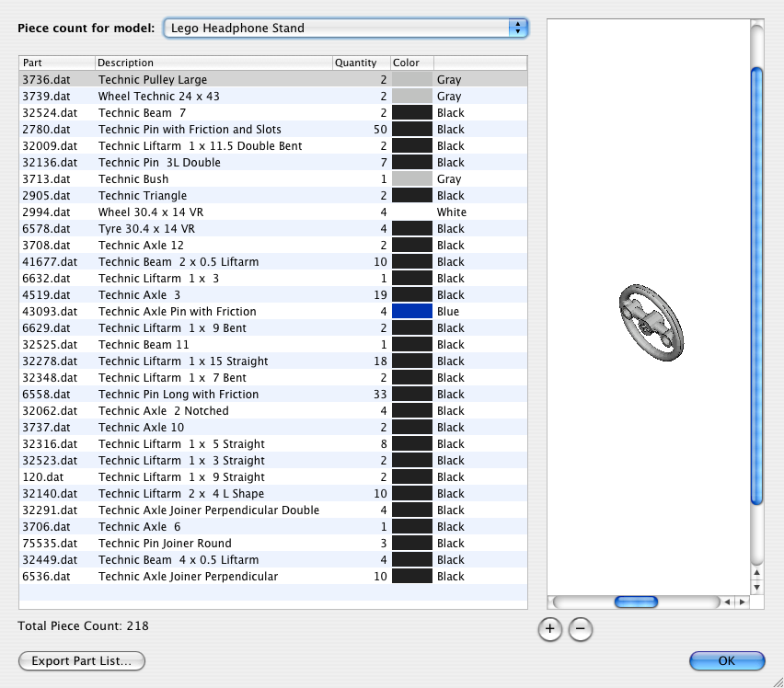Select Technic Liftarm 1 x 11.5 Double Bent
The image size is (784, 688).
[273, 146]
